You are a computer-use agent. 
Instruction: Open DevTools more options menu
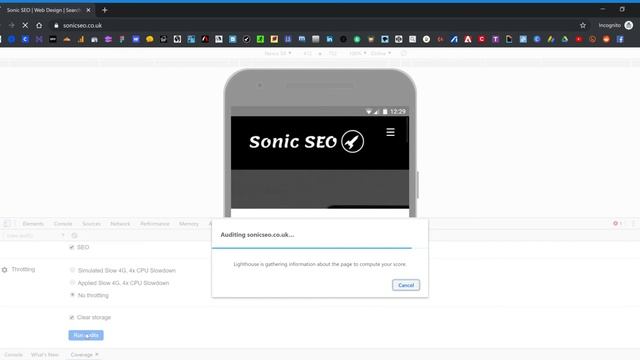pyautogui.click(x=633, y=223)
